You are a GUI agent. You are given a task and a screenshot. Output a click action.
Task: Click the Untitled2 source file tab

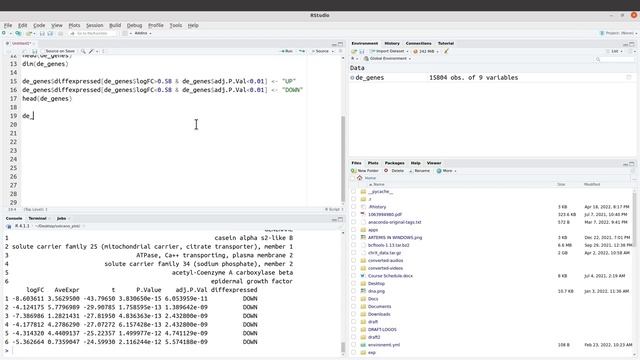(21, 43)
